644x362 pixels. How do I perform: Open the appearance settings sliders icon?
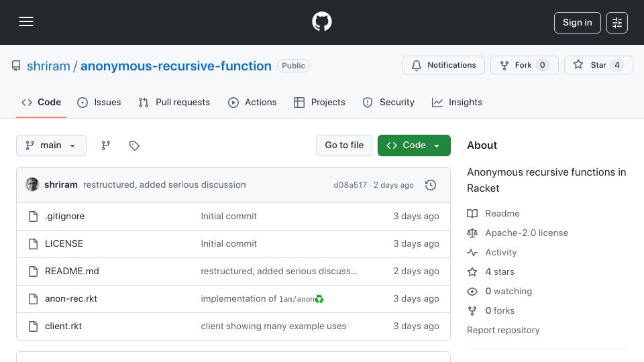(x=617, y=23)
